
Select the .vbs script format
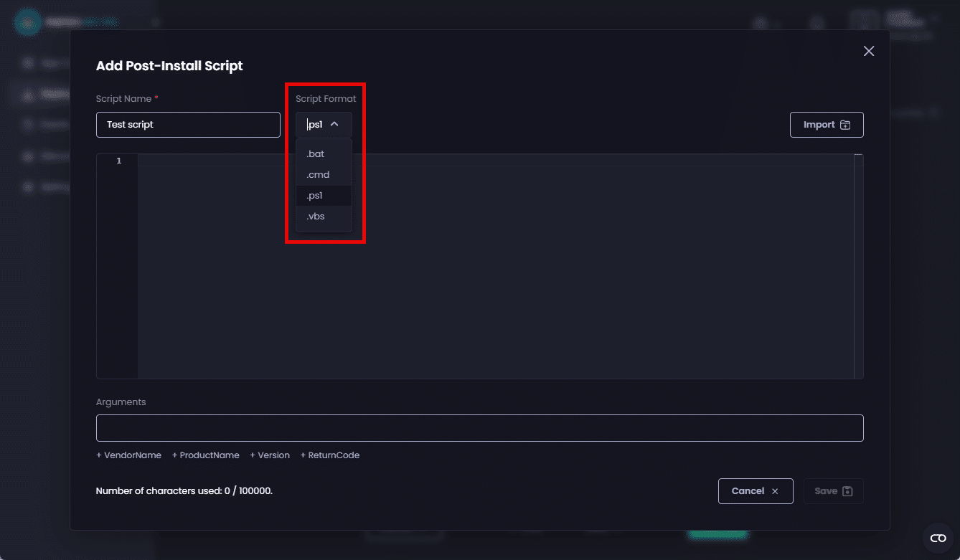coord(316,217)
